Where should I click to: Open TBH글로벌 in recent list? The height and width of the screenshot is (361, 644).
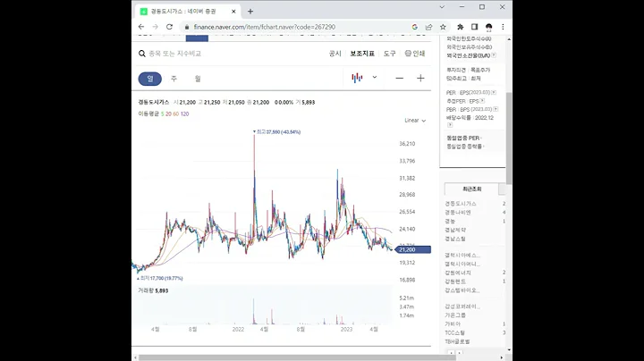(458, 341)
